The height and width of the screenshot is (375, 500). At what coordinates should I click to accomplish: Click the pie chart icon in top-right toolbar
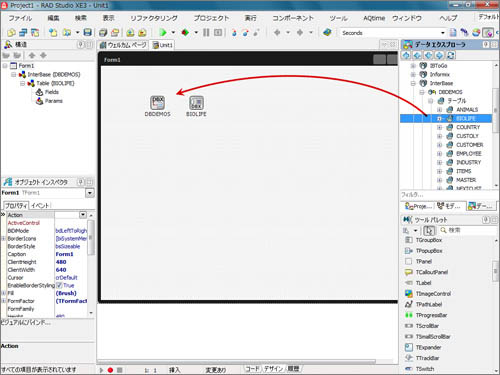[x=476, y=32]
